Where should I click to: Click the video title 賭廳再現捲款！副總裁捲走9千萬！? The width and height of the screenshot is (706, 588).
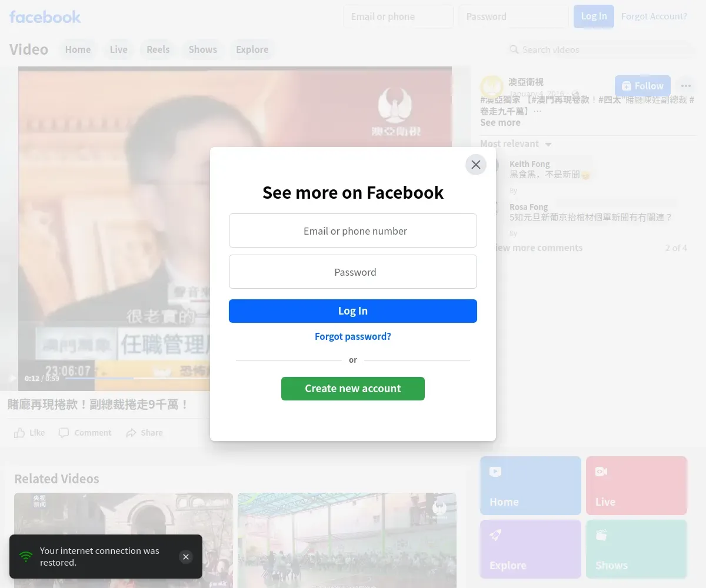98,405
